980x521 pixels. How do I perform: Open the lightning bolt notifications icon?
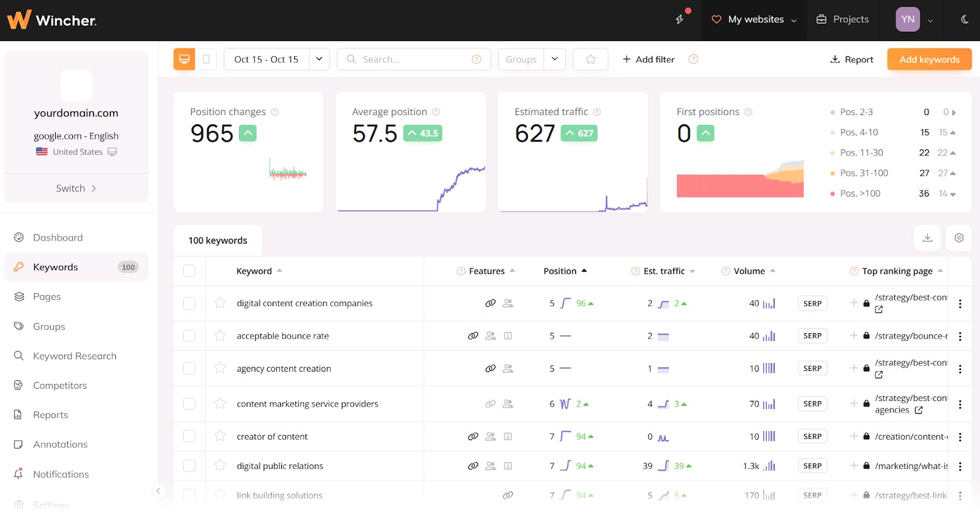(x=679, y=20)
